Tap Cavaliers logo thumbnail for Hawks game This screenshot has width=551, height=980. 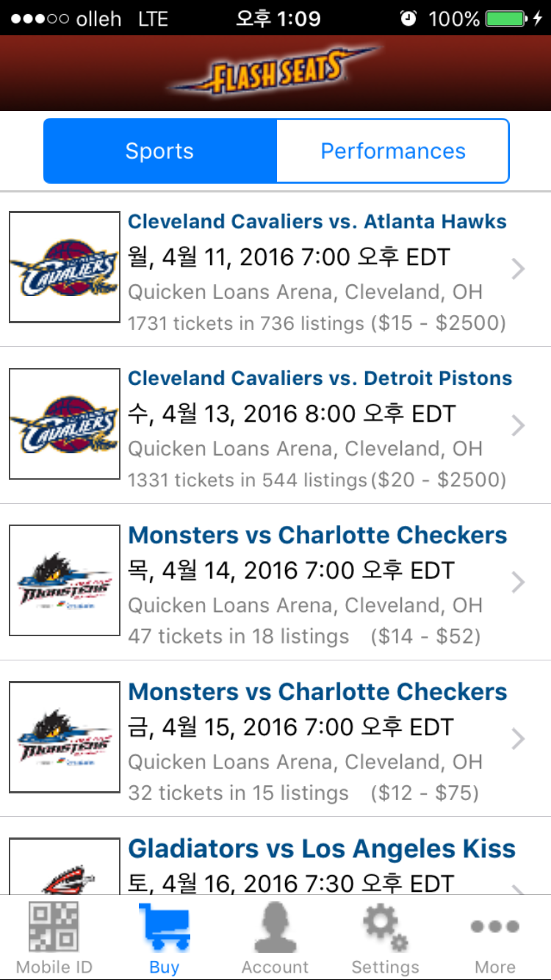65,267
